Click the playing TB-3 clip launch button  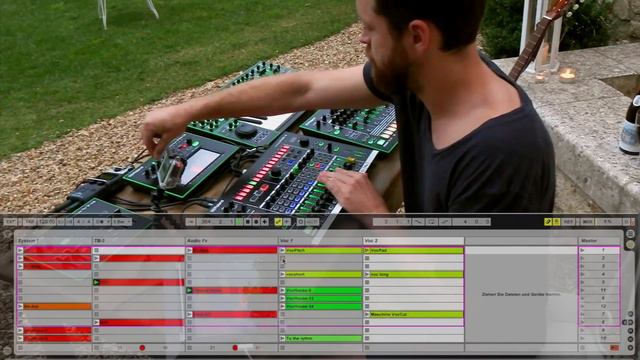point(96,282)
